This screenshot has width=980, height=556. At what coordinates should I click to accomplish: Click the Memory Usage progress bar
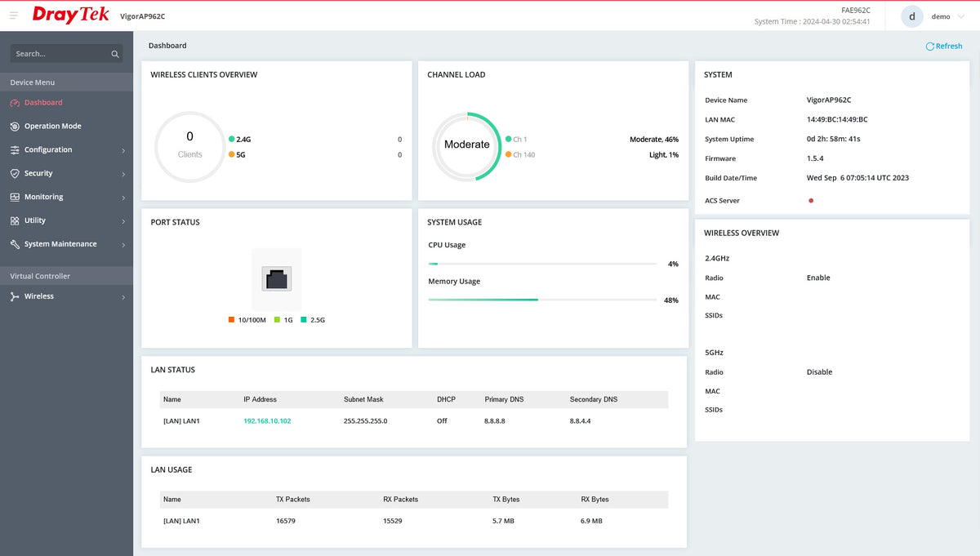pos(542,300)
